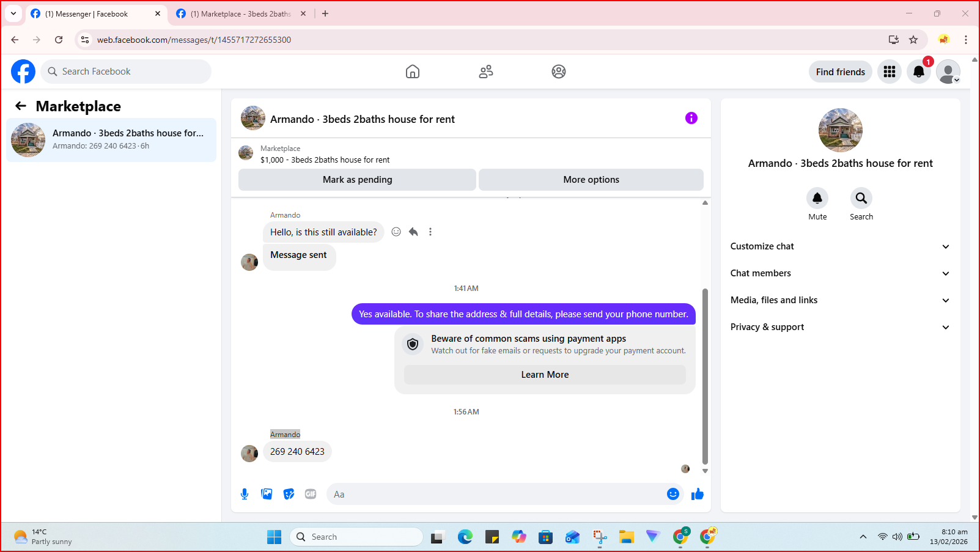Close the Marketplace 3beds 2baths tab
The image size is (980, 552).
pyautogui.click(x=303, y=13)
